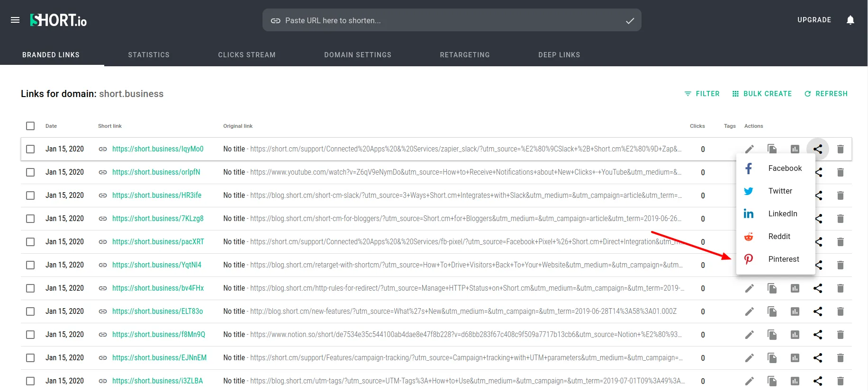Switch to the Statistics tab
Image resolution: width=868 pixels, height=391 pixels.
coord(149,55)
